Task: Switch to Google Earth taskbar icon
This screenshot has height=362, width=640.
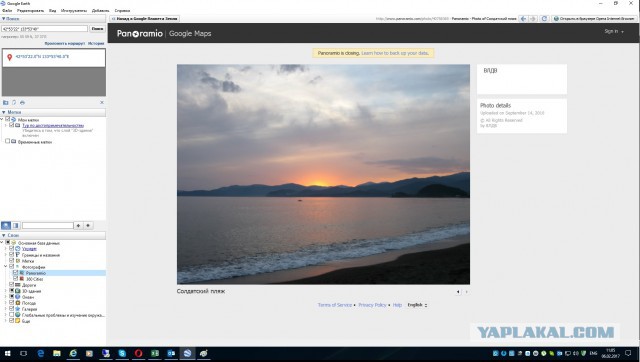Action: (187, 353)
